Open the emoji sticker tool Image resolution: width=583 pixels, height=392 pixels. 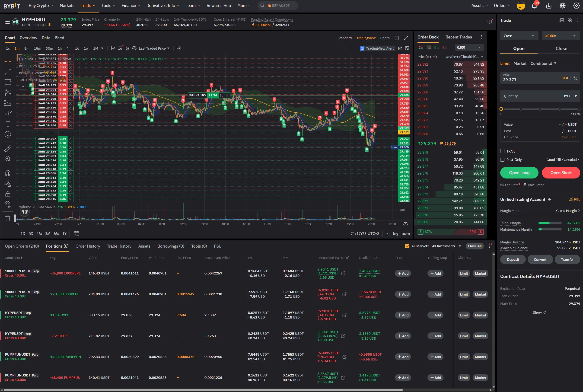pyautogui.click(x=8, y=134)
